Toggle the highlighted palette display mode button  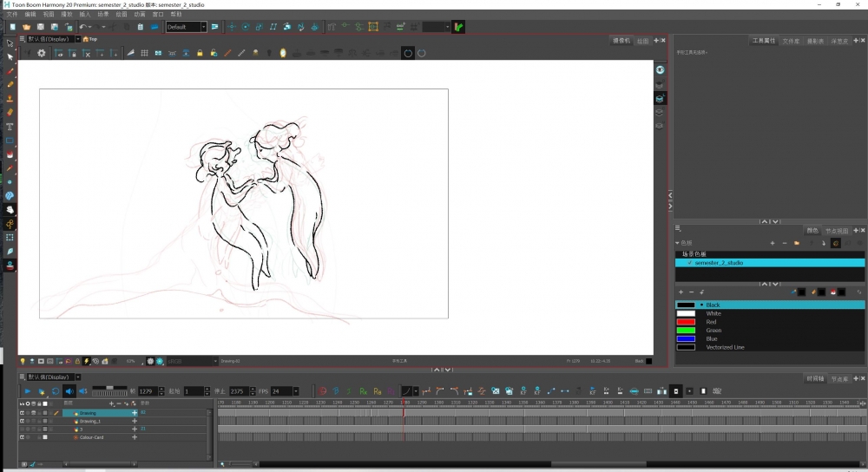click(836, 243)
